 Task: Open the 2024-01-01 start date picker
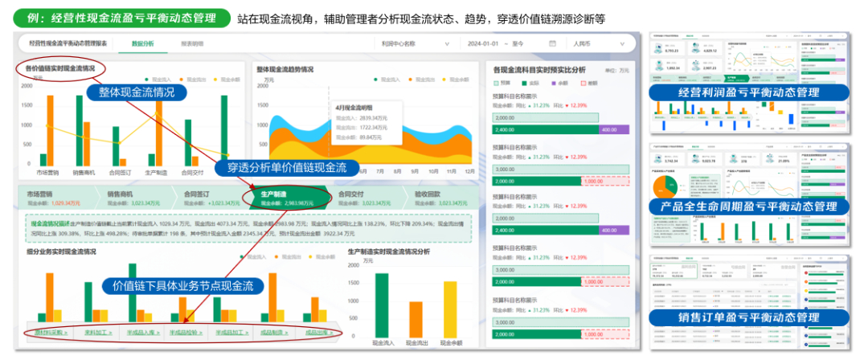[x=483, y=43]
